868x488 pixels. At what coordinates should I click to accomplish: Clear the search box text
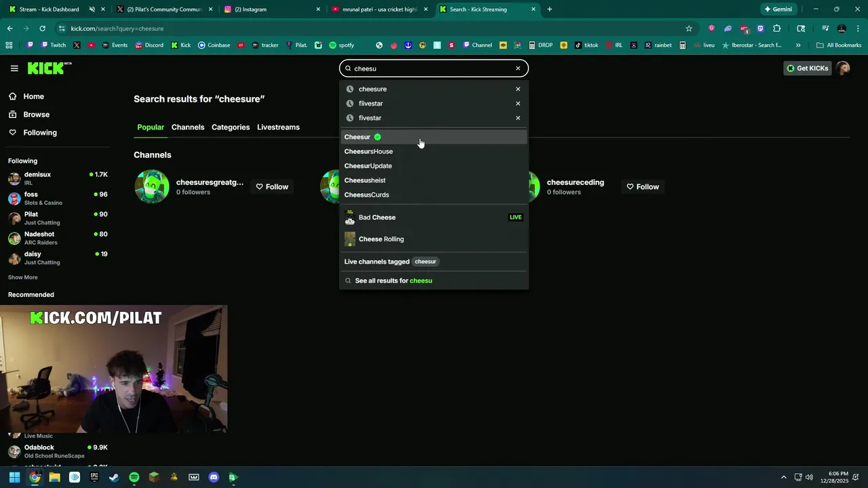click(x=518, y=68)
